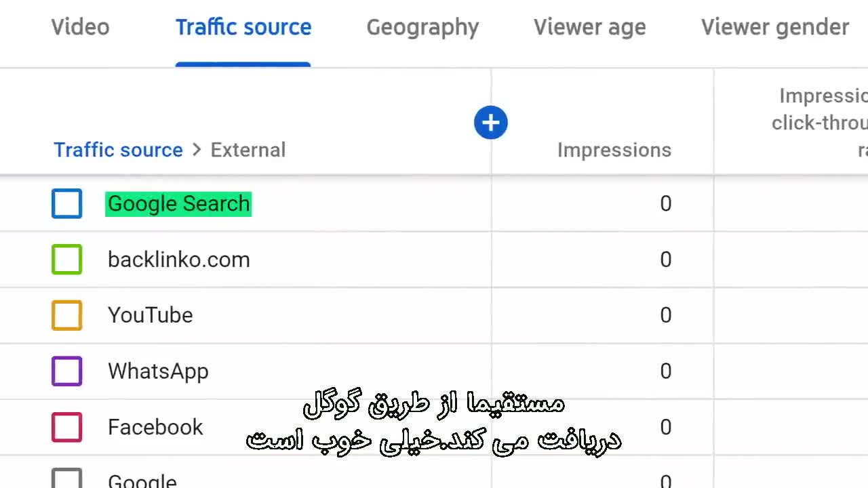The width and height of the screenshot is (868, 488).
Task: Click the Facebook source name
Action: (155, 427)
